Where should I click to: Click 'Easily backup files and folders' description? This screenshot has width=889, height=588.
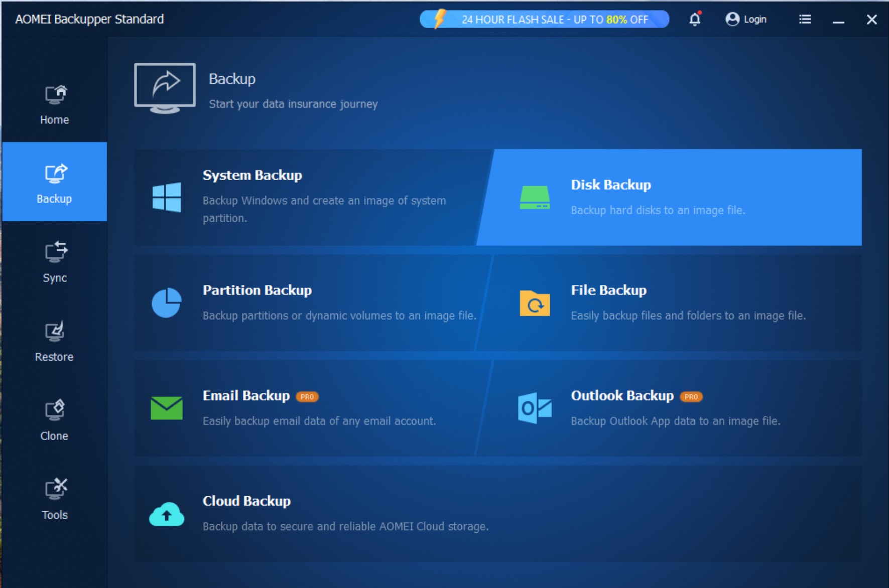pos(688,316)
